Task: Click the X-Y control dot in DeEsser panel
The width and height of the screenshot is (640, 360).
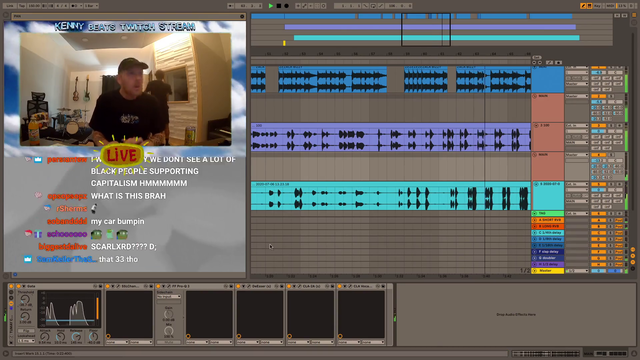Action: click(239, 336)
